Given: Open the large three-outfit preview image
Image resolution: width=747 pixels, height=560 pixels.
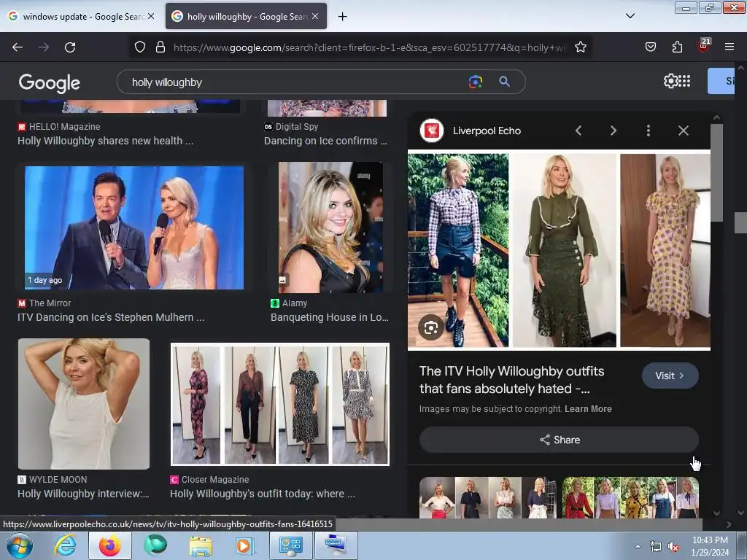Looking at the screenshot, I should click(559, 250).
